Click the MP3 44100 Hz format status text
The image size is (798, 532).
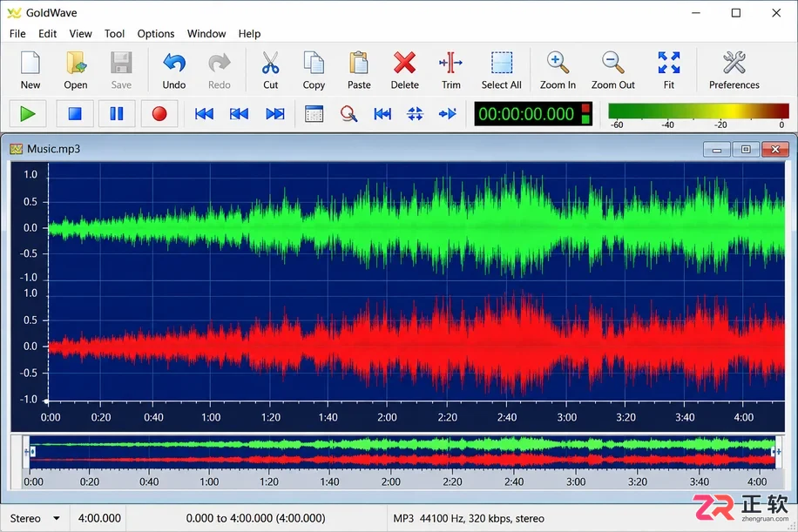(468, 518)
